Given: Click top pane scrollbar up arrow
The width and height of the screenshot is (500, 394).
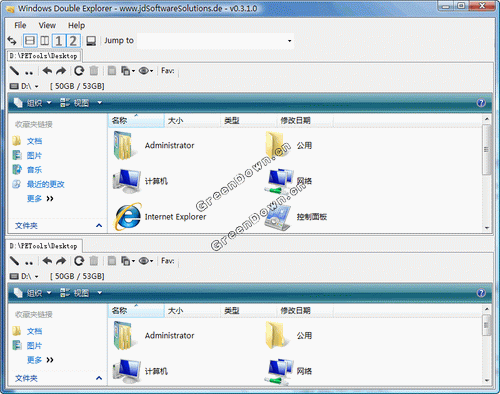Looking at the screenshot, I should pos(487,119).
